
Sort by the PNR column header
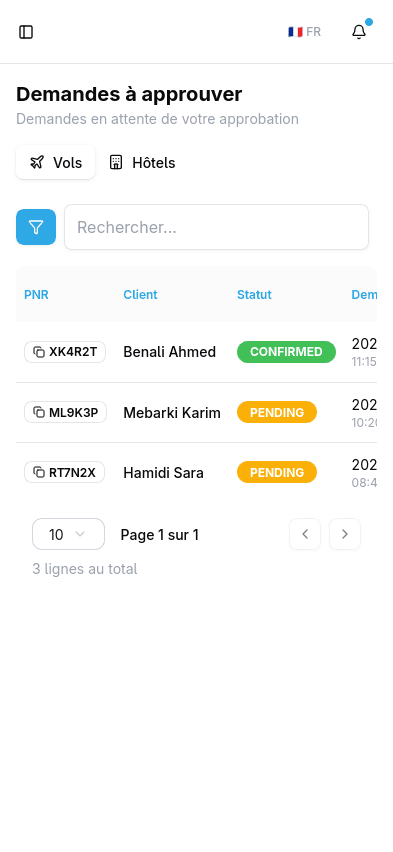(x=36, y=295)
